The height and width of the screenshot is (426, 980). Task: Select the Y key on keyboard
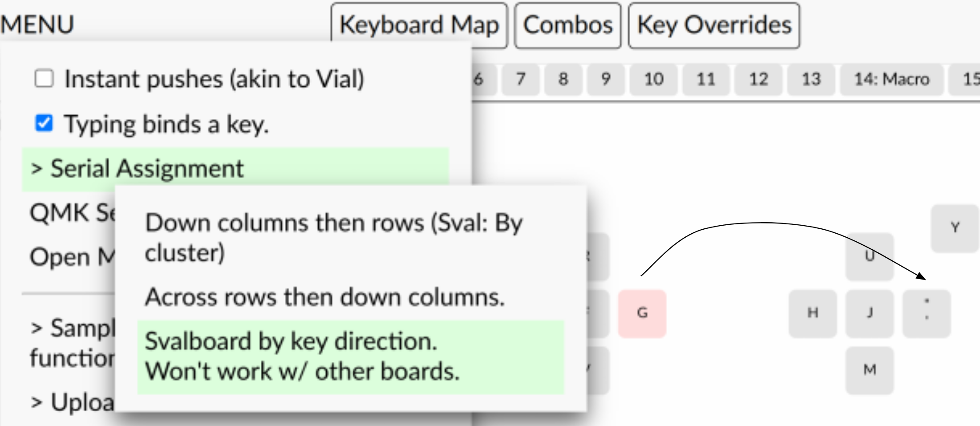[955, 228]
